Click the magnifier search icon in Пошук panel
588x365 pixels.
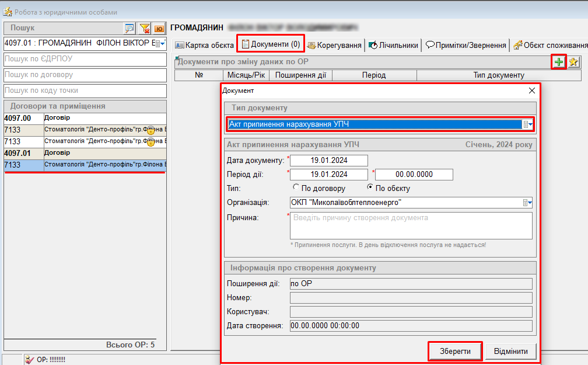129,28
